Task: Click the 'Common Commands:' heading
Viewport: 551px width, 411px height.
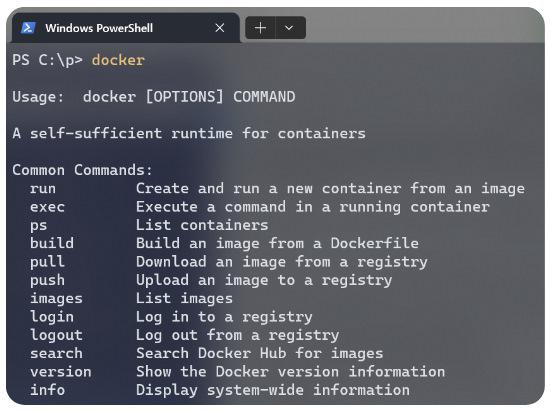Action: click(83, 170)
